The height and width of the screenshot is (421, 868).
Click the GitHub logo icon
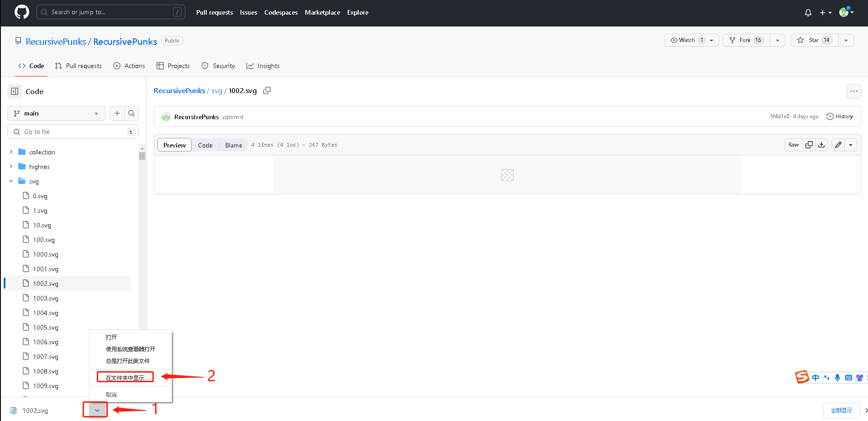[21, 12]
